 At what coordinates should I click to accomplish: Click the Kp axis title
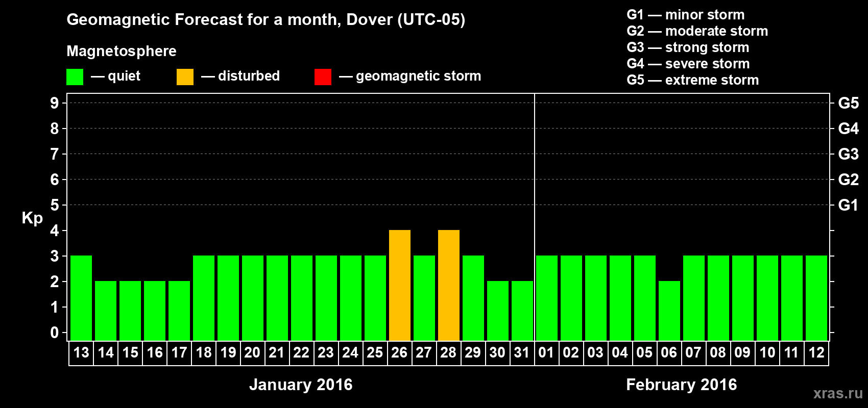pos(32,218)
